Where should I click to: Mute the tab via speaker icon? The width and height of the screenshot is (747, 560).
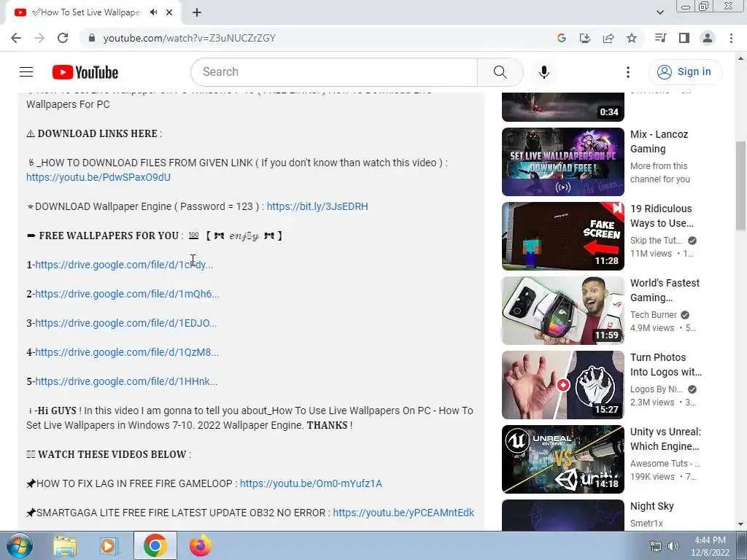[x=153, y=12]
